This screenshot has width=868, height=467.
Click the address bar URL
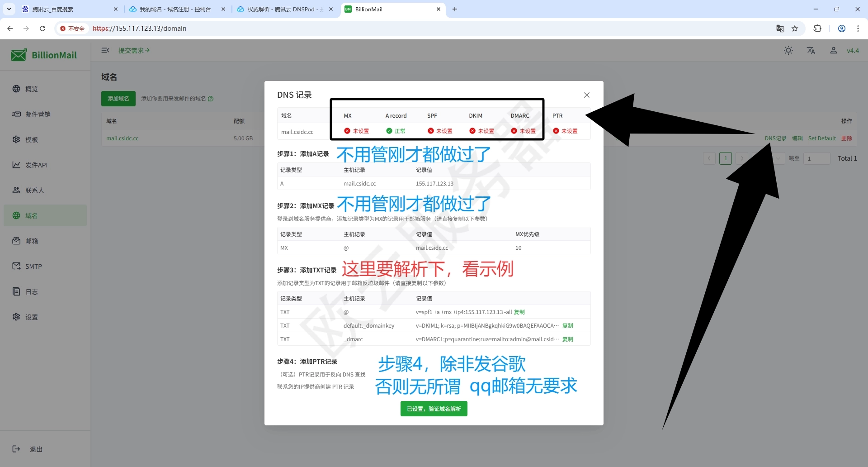pos(139,29)
